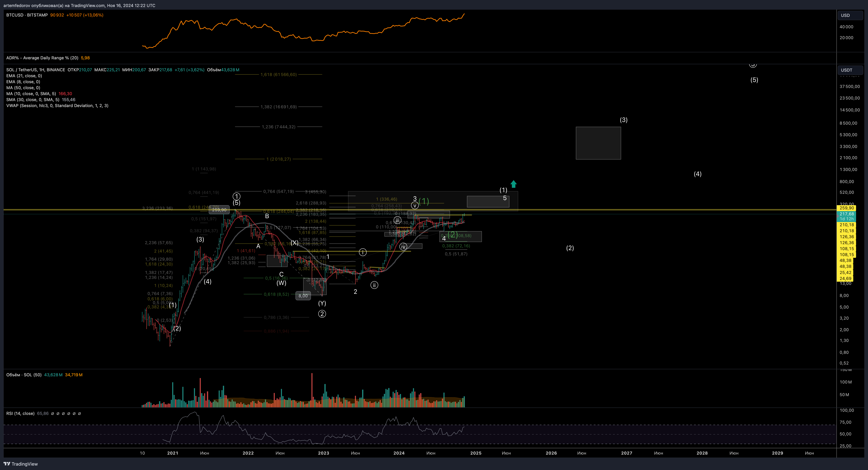Click the green upward arrow marker on the chart
Screen dimensions: 868x470
click(x=513, y=184)
